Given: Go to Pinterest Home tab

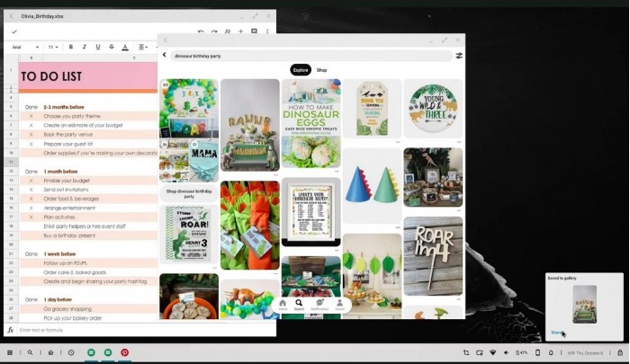Looking at the screenshot, I should tap(283, 305).
